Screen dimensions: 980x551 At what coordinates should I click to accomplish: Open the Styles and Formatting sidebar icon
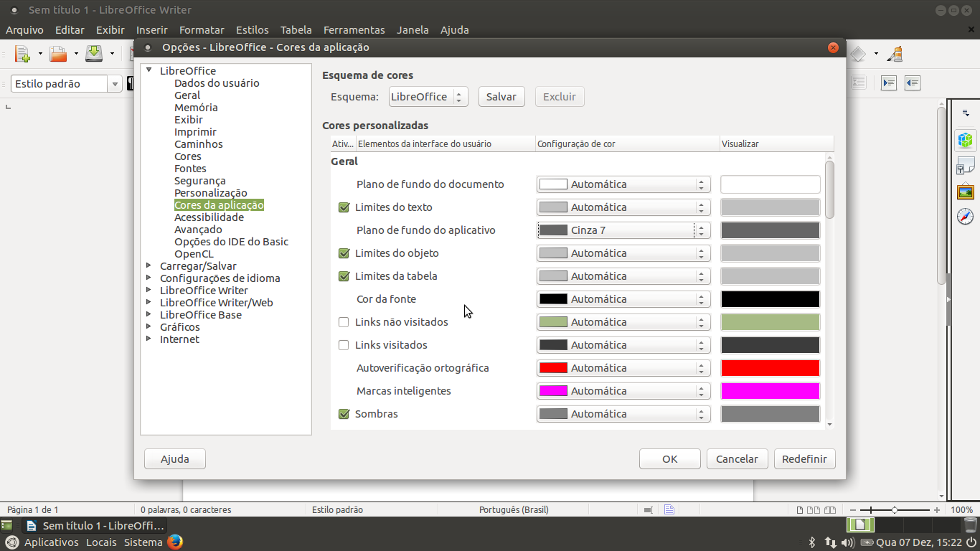pos(966,166)
